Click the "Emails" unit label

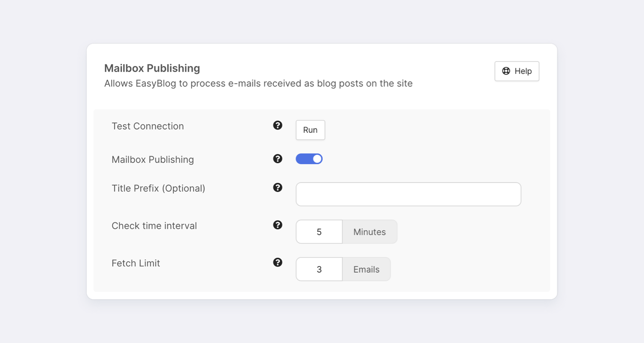click(x=367, y=269)
